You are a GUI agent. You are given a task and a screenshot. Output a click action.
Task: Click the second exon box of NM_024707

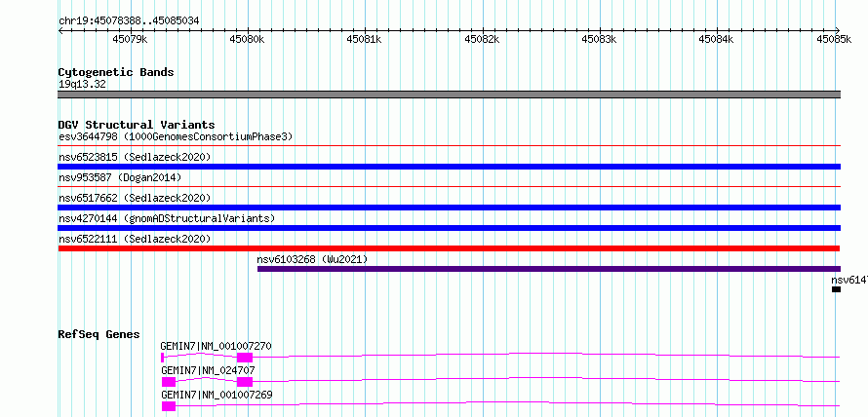tap(245, 382)
